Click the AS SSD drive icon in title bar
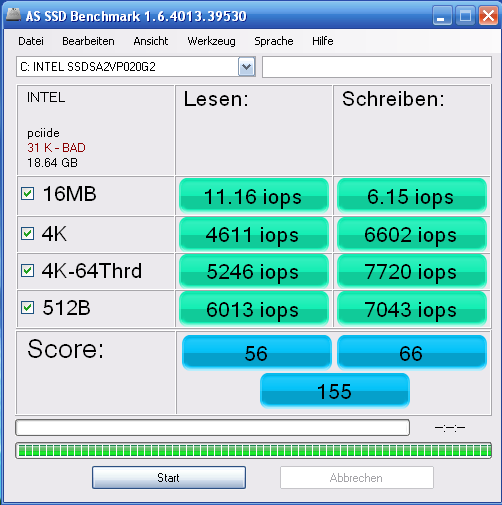The height and width of the screenshot is (505, 502). (x=13, y=15)
